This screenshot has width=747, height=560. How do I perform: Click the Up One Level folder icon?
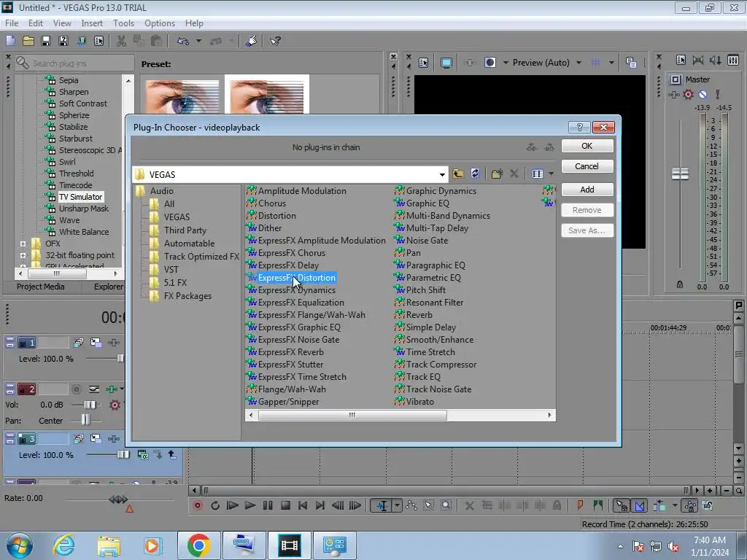click(x=458, y=174)
